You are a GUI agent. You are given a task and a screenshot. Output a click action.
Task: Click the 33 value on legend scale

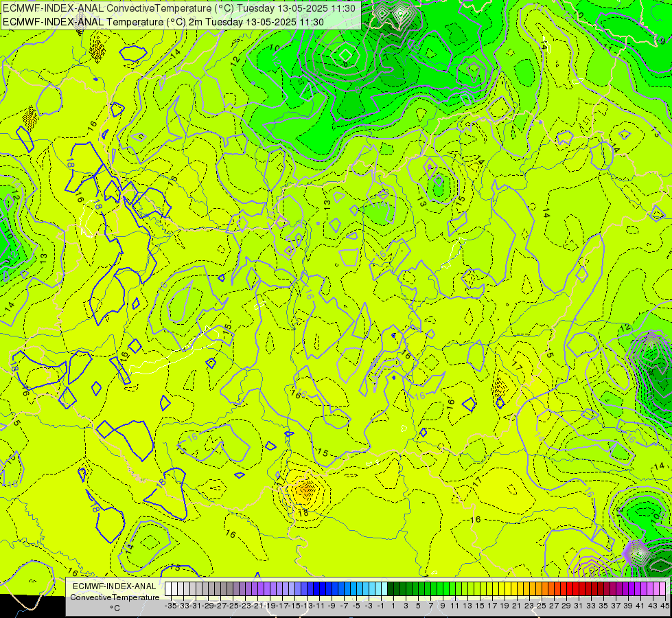(592, 606)
